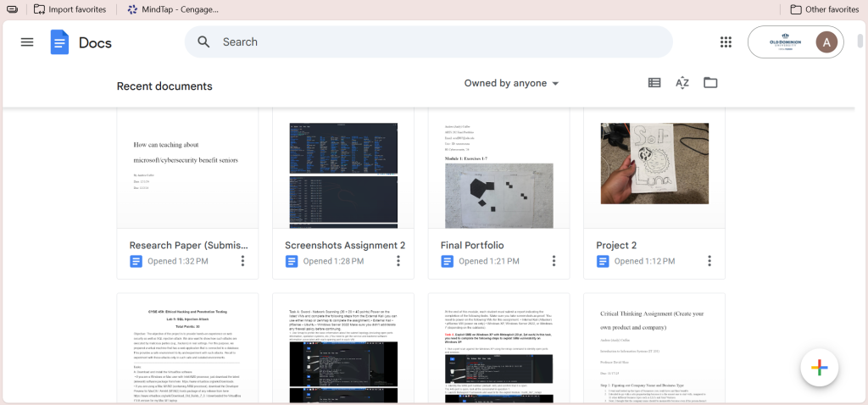
Task: Open the Critical Thinking Assignment thumbnail
Action: (x=654, y=349)
